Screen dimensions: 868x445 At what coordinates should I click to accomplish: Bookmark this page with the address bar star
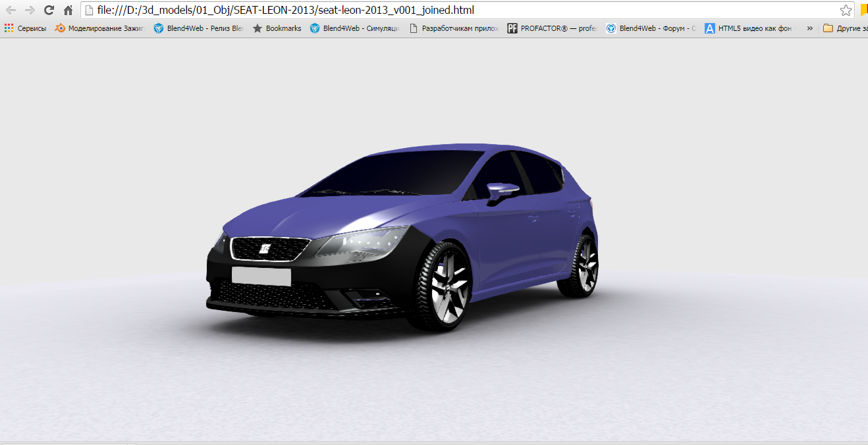(x=845, y=10)
